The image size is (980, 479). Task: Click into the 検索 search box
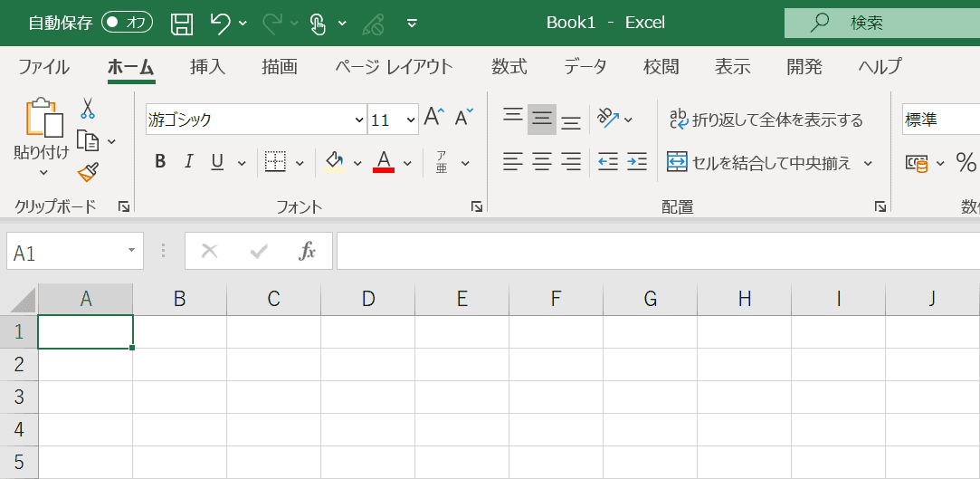pyautogui.click(x=882, y=24)
